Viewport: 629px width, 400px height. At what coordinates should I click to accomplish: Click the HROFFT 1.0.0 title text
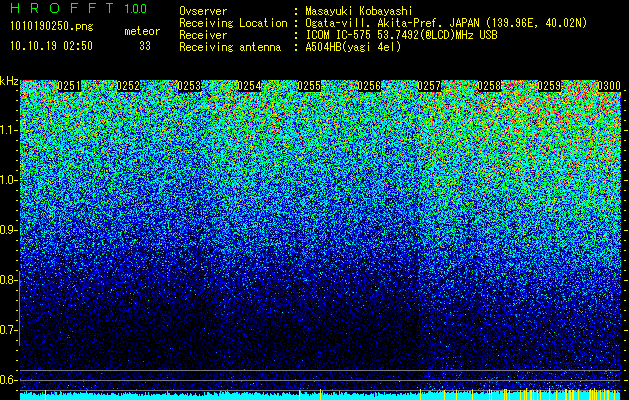78,8
